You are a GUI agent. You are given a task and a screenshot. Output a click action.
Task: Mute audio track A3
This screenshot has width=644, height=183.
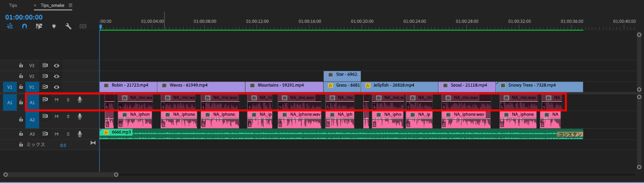(57, 134)
